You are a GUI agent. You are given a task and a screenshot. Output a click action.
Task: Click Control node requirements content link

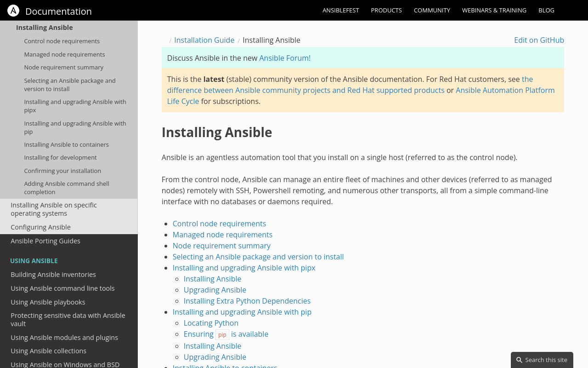219,224
